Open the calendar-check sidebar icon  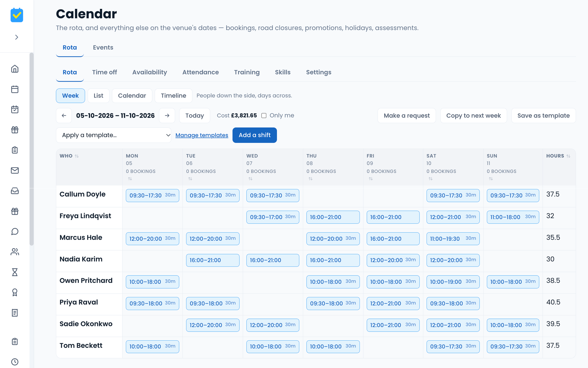pos(15,110)
